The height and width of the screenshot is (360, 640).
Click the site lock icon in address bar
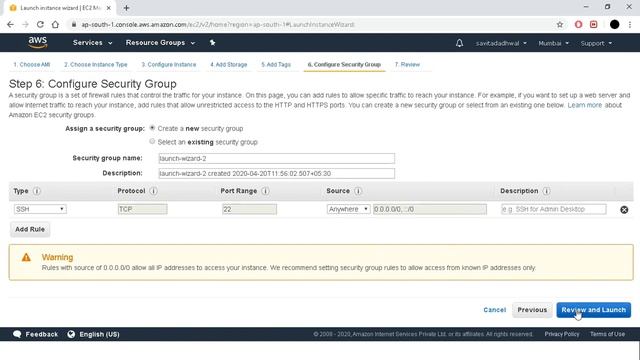pyautogui.click(x=74, y=24)
